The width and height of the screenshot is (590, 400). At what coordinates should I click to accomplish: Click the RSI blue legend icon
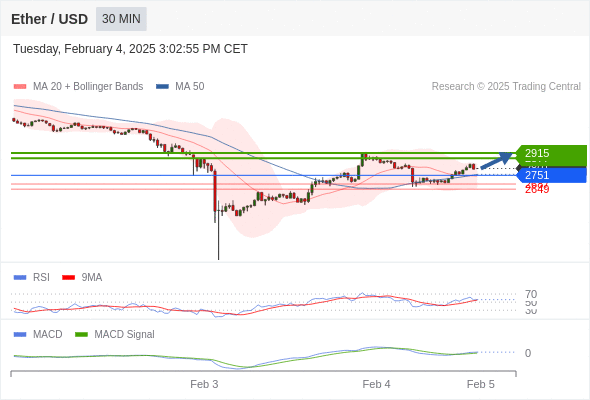tap(20, 278)
